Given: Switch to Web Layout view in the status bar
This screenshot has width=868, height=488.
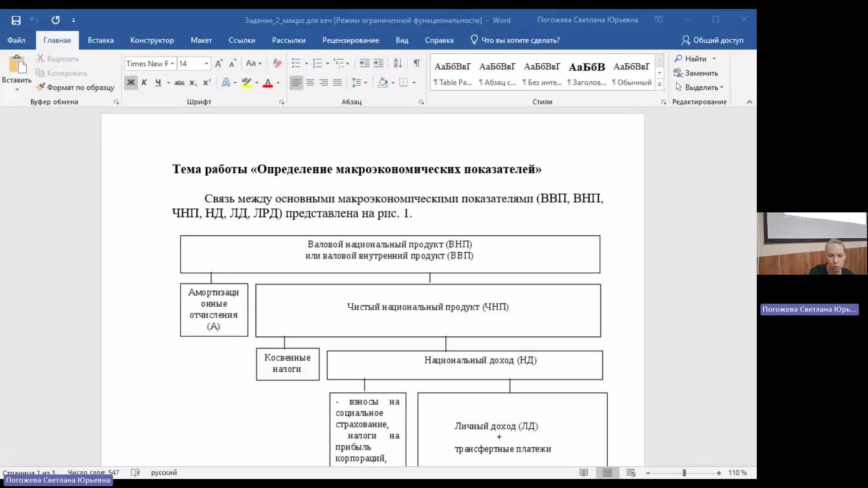Looking at the screenshot, I should point(631,473).
